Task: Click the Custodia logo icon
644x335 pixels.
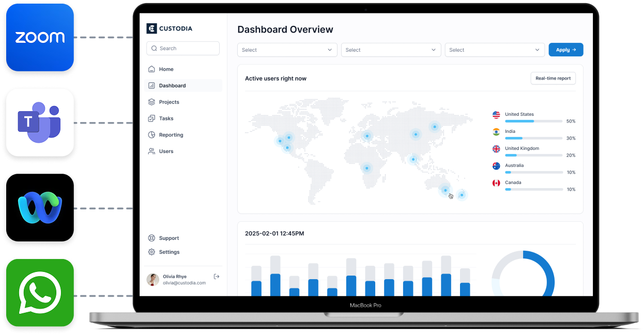Action: tap(151, 28)
